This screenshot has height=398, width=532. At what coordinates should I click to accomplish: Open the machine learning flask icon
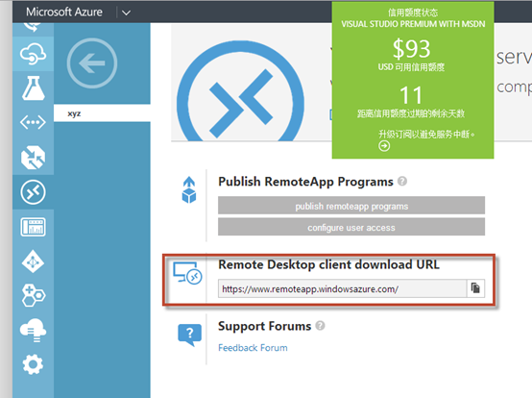33,88
